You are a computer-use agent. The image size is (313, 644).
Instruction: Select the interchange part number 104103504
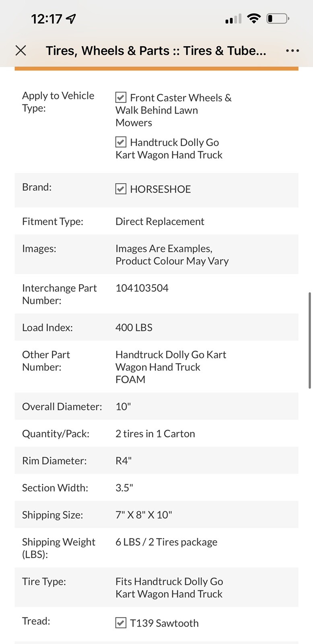[142, 288]
